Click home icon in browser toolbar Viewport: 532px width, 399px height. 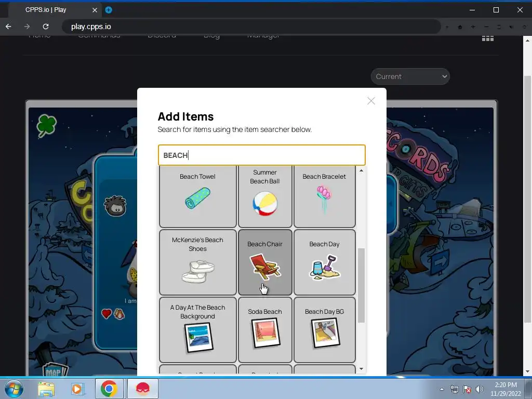(x=460, y=27)
